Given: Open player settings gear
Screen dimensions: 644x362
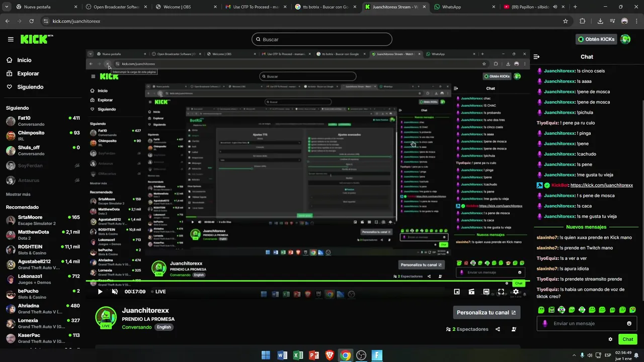Looking at the screenshot, I should [x=516, y=292].
